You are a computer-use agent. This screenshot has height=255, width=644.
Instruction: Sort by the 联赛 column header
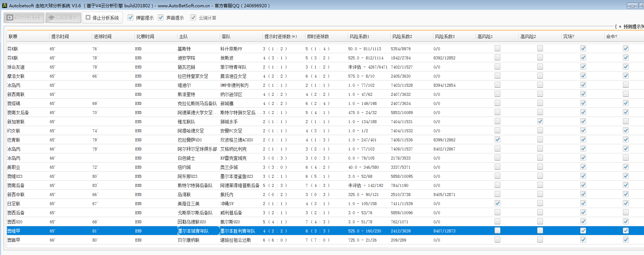[13, 36]
